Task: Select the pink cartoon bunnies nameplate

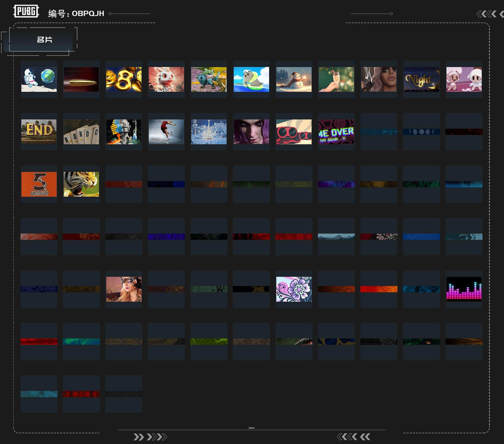Action: click(464, 79)
